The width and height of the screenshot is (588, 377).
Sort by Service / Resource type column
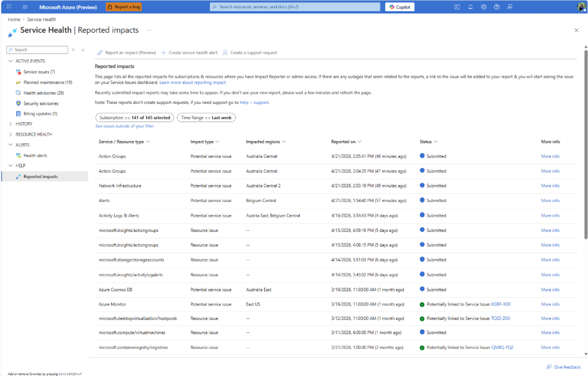(124, 142)
